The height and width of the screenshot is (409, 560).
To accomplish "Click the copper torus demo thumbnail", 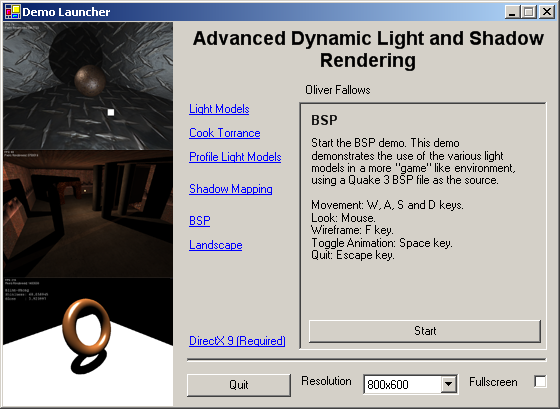I will [x=88, y=342].
